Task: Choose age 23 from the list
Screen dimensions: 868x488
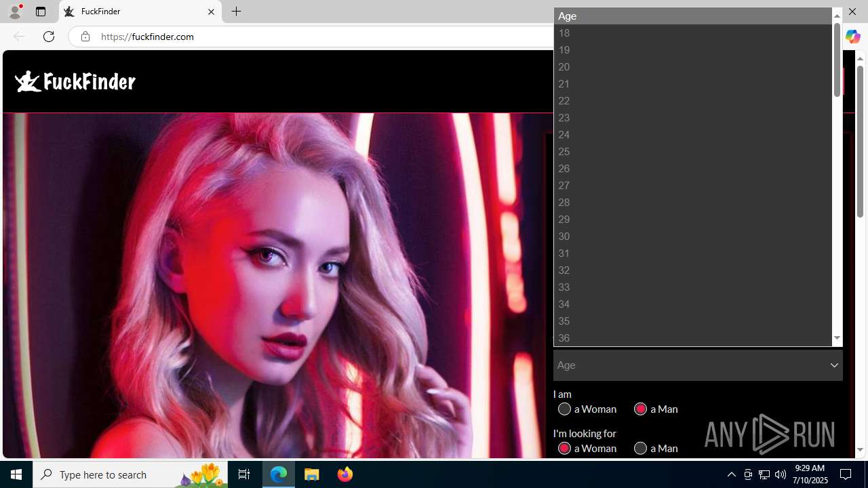Action: coord(693,117)
